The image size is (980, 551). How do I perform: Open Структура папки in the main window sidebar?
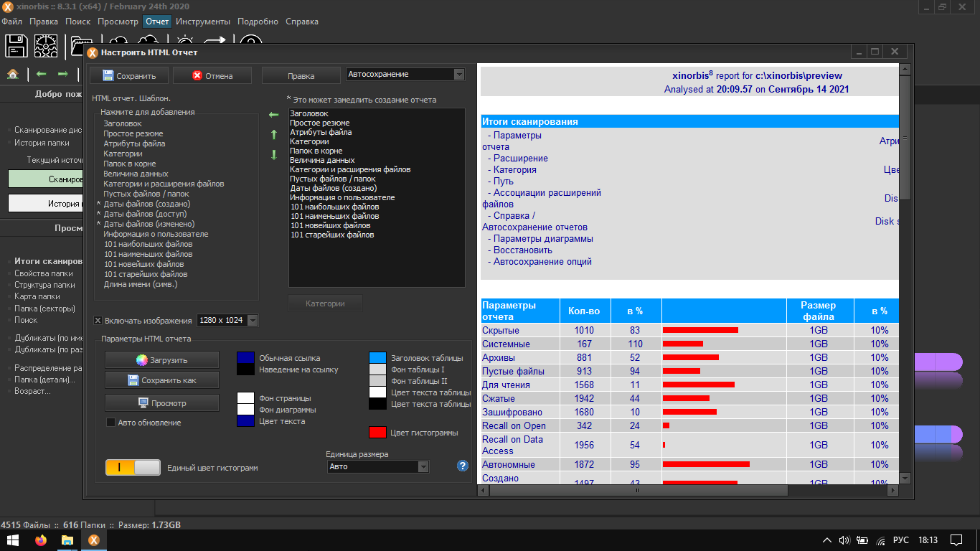point(44,285)
